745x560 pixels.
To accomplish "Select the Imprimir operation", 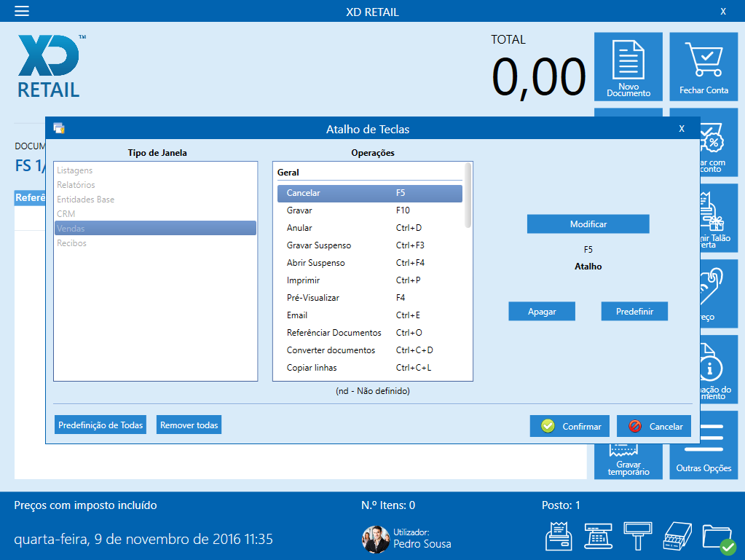I will 370,280.
